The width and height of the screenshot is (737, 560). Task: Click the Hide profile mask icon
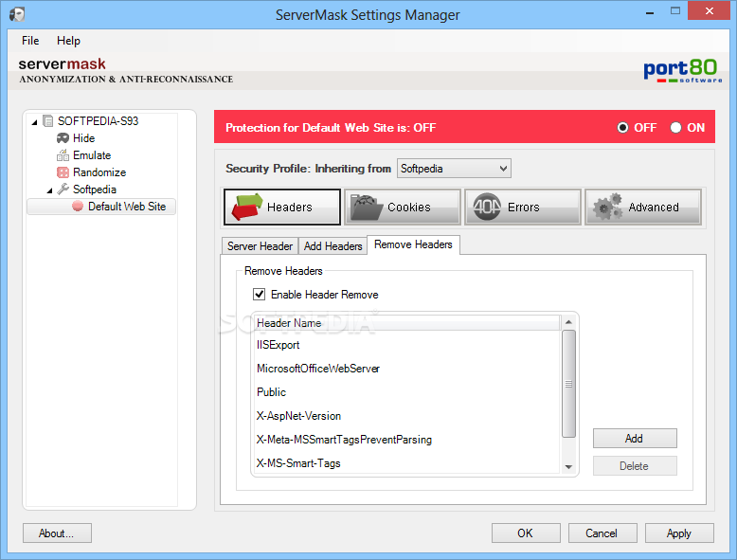point(63,138)
